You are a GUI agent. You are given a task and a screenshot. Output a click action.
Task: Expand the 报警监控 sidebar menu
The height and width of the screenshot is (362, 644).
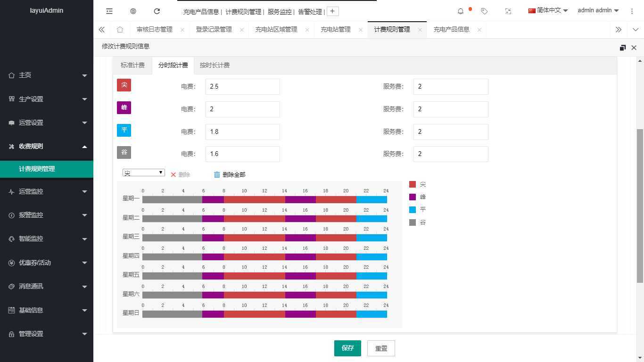(x=47, y=215)
